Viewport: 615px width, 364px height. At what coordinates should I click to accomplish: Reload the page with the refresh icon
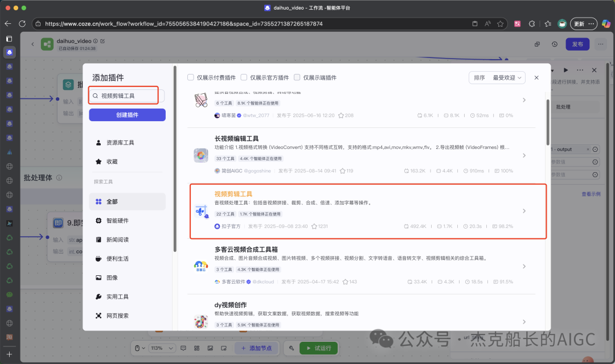(22, 23)
